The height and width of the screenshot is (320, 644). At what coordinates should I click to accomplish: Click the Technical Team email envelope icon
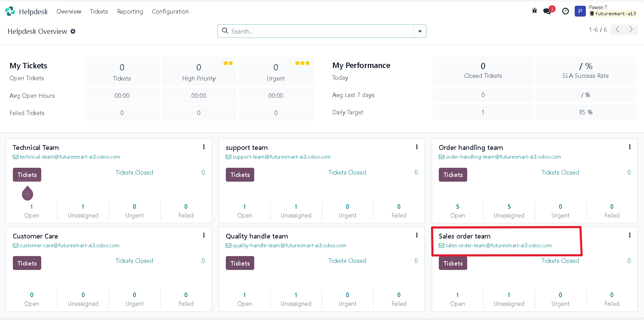point(16,157)
